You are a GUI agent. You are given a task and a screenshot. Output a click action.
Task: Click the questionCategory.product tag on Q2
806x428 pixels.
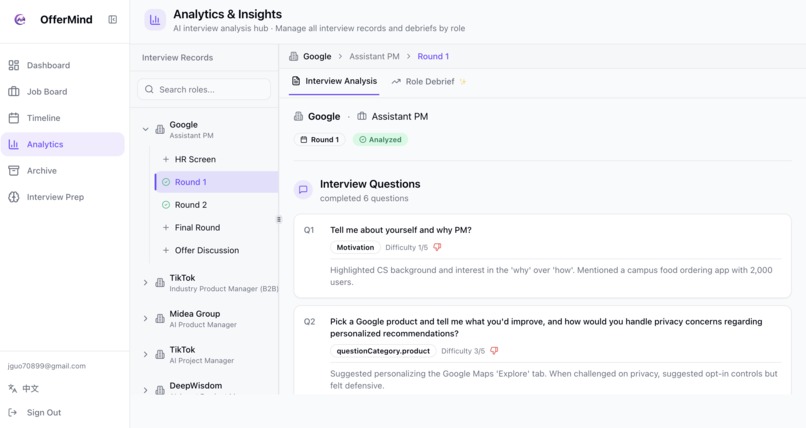pos(383,351)
